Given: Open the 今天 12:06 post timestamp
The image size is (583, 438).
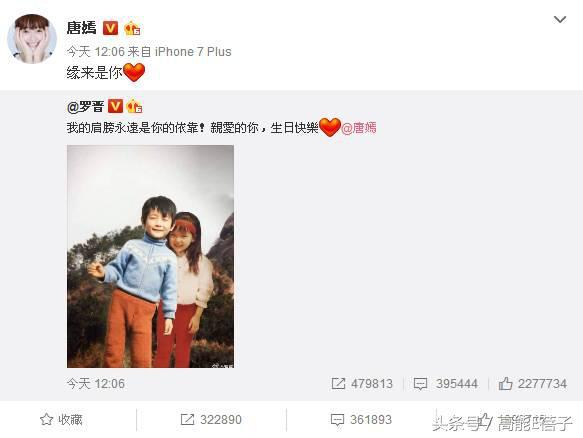Looking at the screenshot, I should click(x=96, y=52).
